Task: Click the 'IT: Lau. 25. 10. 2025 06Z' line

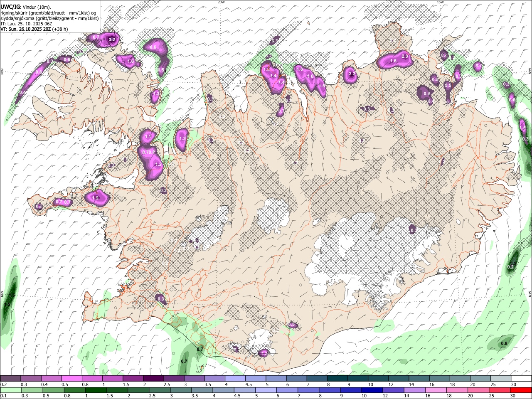Action: [26, 24]
